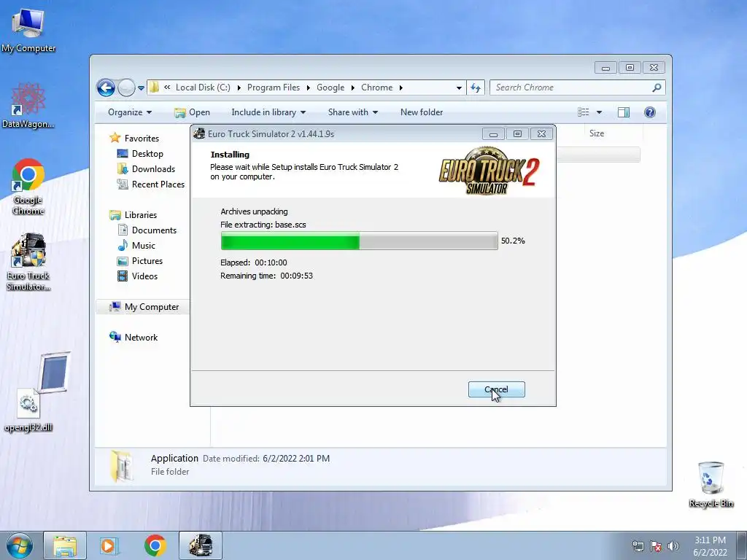
Task: Refresh the Explorer folder view
Action: (476, 87)
